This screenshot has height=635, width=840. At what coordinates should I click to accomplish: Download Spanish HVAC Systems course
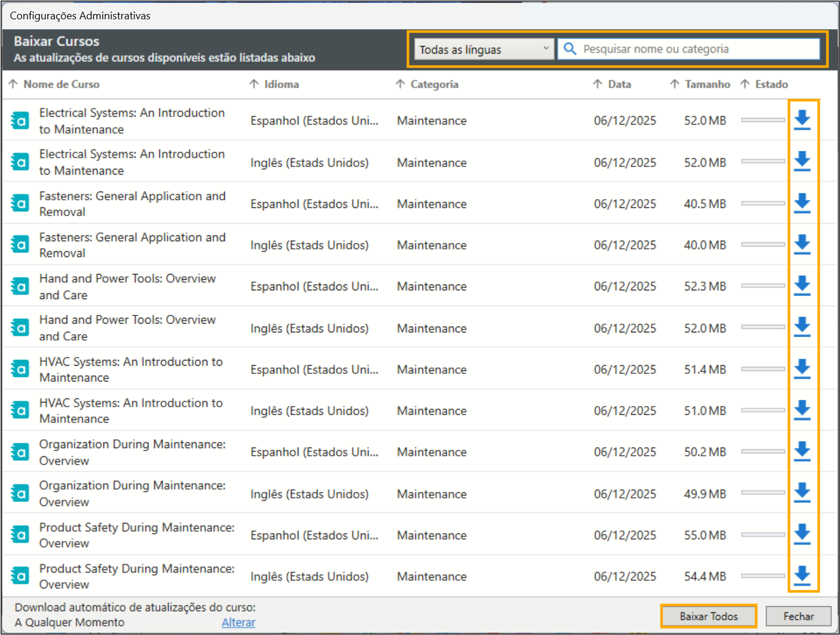[802, 369]
